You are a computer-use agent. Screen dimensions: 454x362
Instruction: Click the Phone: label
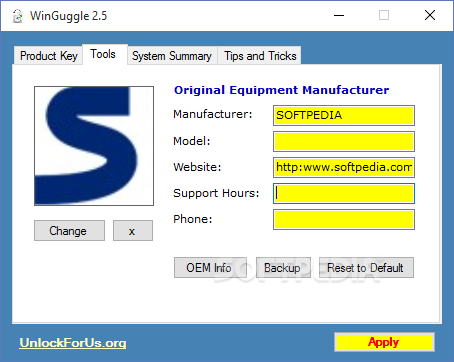(x=193, y=219)
